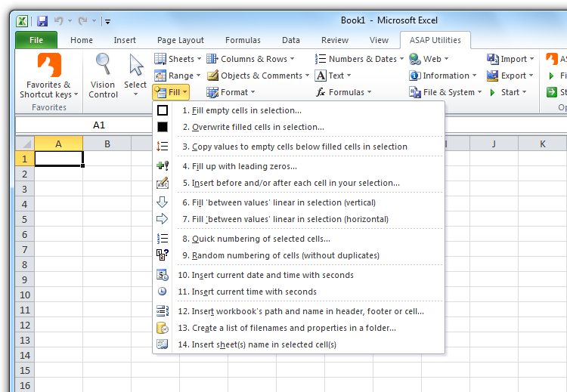The height and width of the screenshot is (392, 567).
Task: Click the Save icon in quick access toolbar
Action: coord(42,21)
